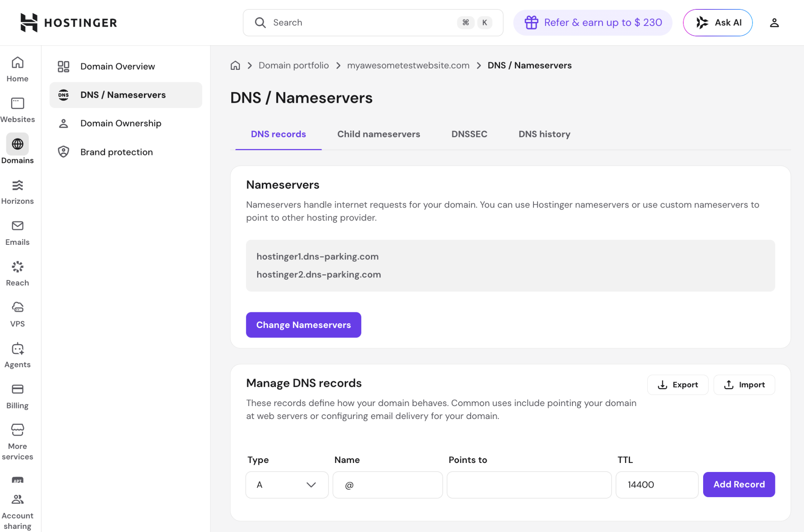Click Add Record to create a DNS entry

pos(738,484)
